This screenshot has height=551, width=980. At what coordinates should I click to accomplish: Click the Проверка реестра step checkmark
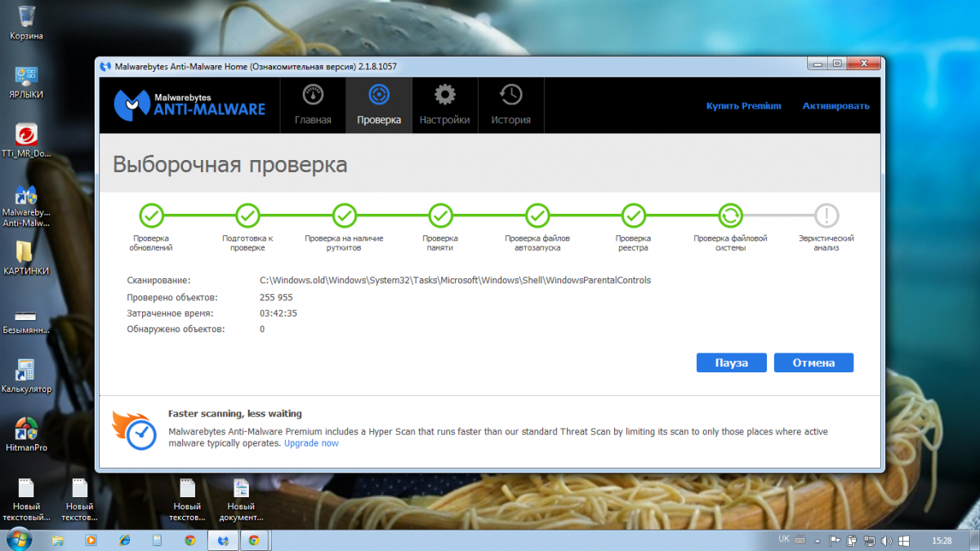(x=634, y=216)
